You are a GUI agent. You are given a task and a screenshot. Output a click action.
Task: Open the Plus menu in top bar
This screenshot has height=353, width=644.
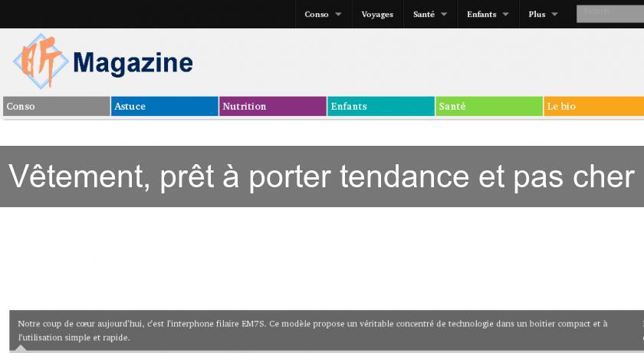click(x=537, y=15)
